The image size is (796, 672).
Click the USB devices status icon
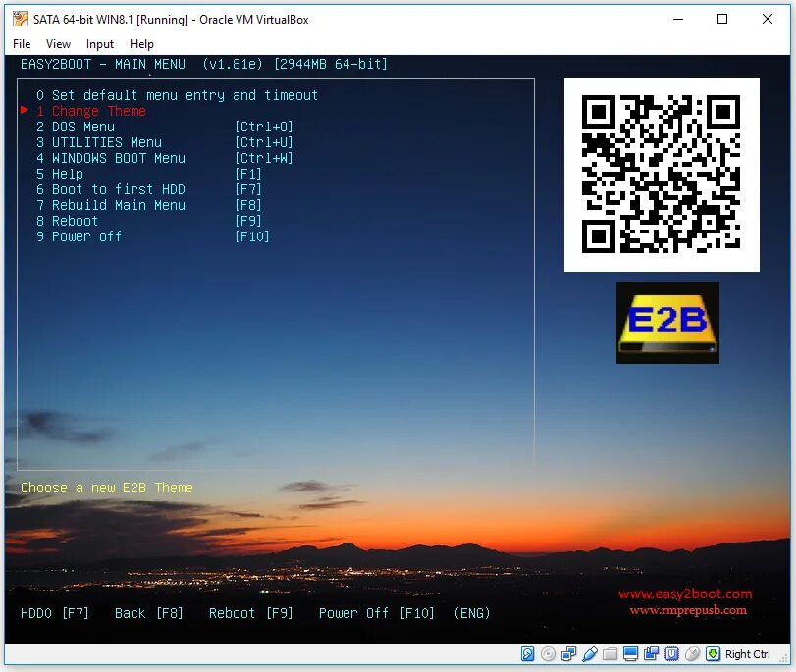coord(589,654)
